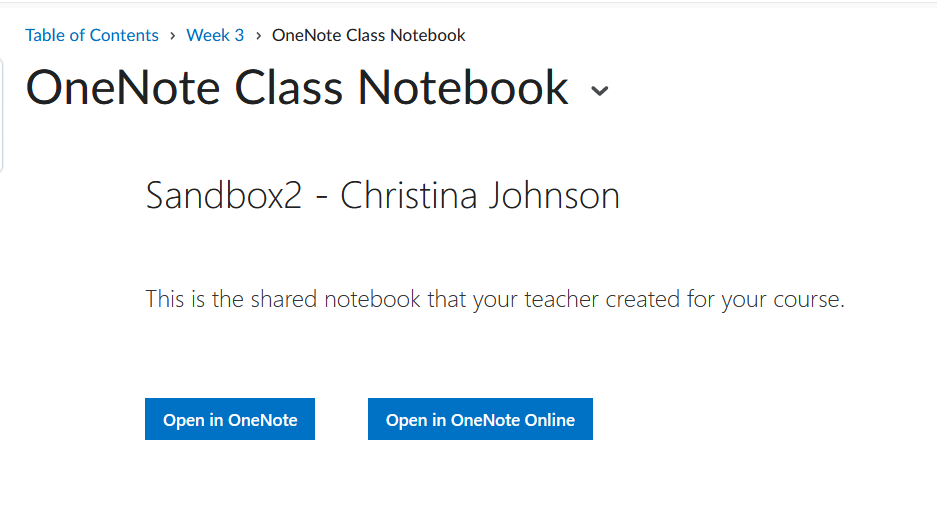This screenshot has width=937, height=512.
Task: Click the word Sandbox2 in the notebook name
Action: (223, 195)
